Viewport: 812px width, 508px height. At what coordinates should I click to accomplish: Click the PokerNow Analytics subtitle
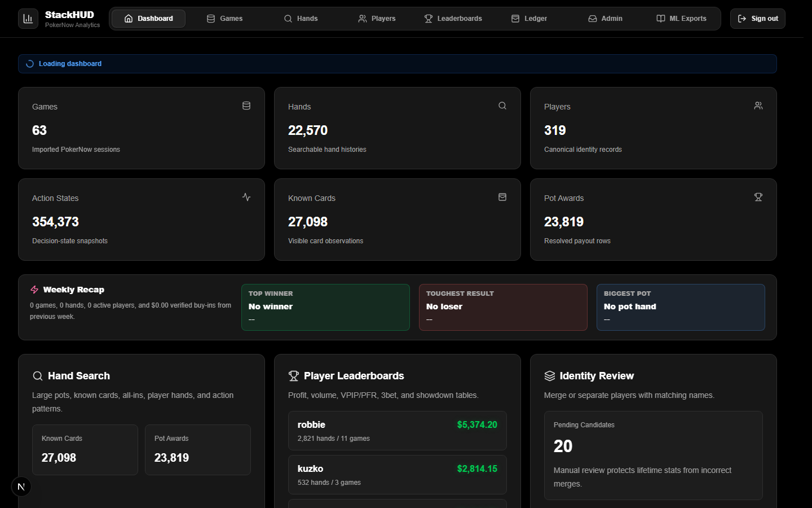pyautogui.click(x=72, y=25)
